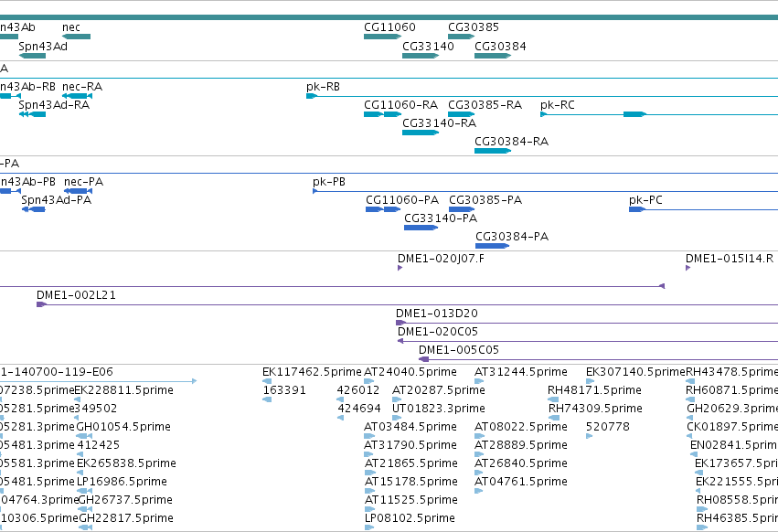Click the 412425 feature label
The height and width of the screenshot is (532, 778).
coord(98,445)
